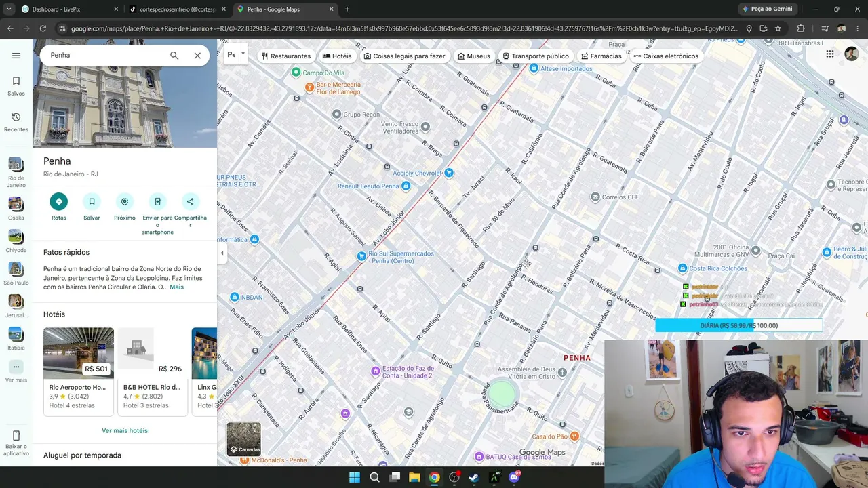Select the Bar e Mercearia Flor de Lamego pin
The height and width of the screenshot is (488, 868).
309,88
